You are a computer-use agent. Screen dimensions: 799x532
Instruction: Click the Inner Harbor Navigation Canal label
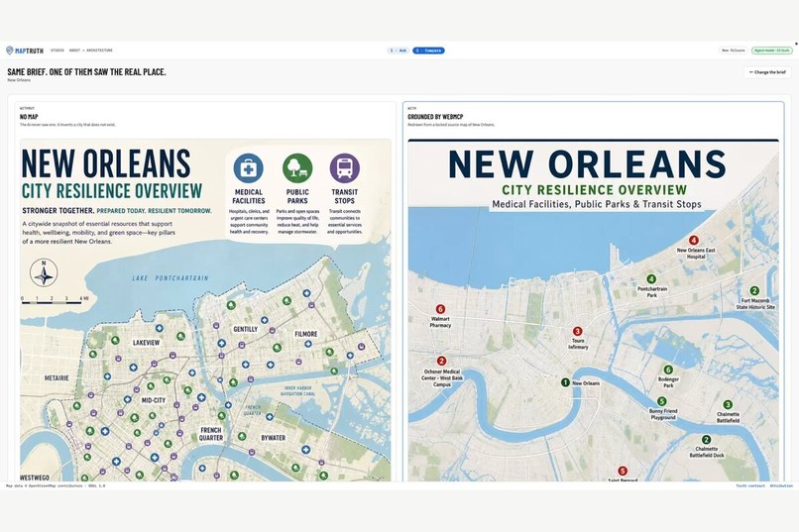(x=298, y=390)
